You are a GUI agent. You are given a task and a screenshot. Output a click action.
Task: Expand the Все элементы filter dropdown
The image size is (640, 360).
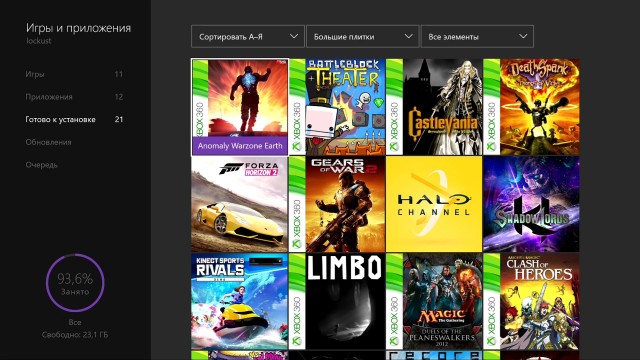[477, 36]
